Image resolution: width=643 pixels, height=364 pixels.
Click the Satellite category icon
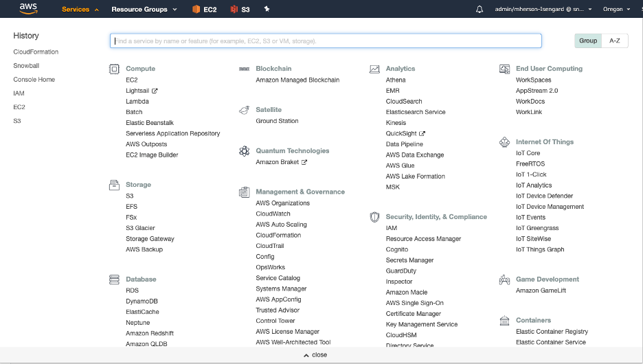[x=244, y=110]
